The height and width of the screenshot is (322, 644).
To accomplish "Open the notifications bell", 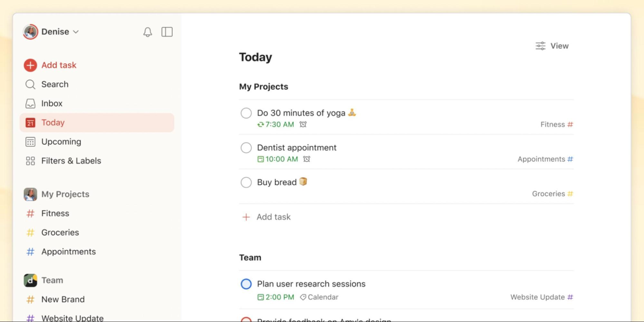I will pyautogui.click(x=148, y=32).
